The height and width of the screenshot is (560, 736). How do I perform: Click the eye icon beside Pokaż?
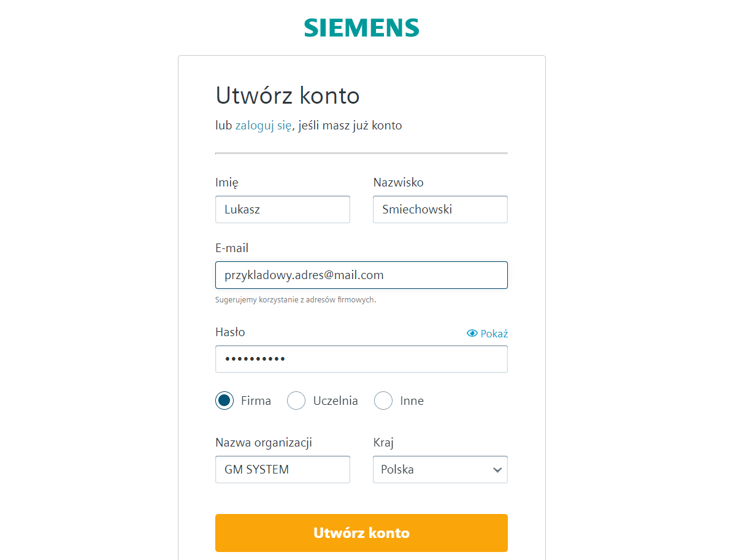(472, 334)
